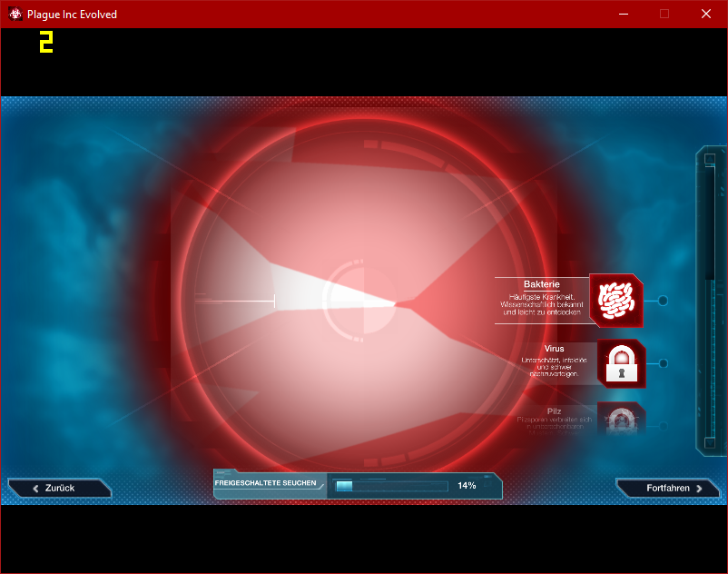Open the Bakterie description text
The image size is (728, 574).
click(542, 304)
